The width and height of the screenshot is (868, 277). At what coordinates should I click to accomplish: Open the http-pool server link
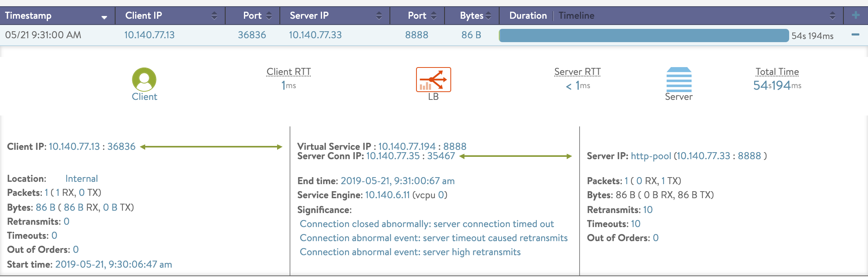click(651, 156)
